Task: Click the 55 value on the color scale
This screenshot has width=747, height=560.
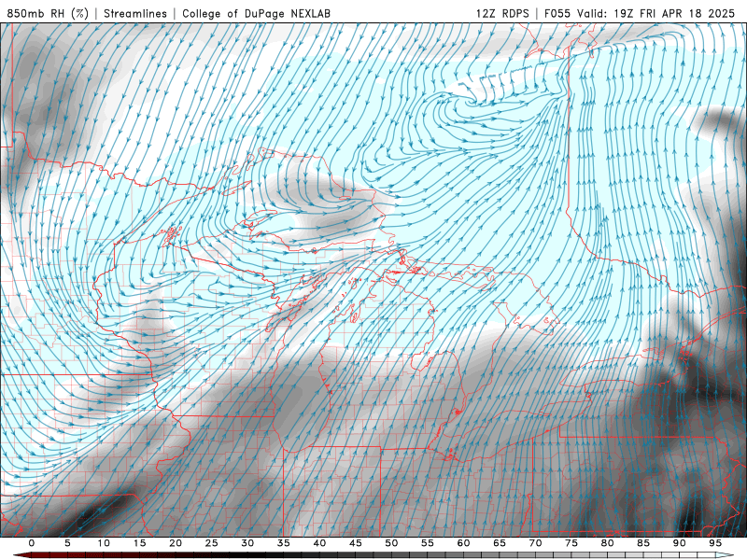Action: click(x=428, y=543)
